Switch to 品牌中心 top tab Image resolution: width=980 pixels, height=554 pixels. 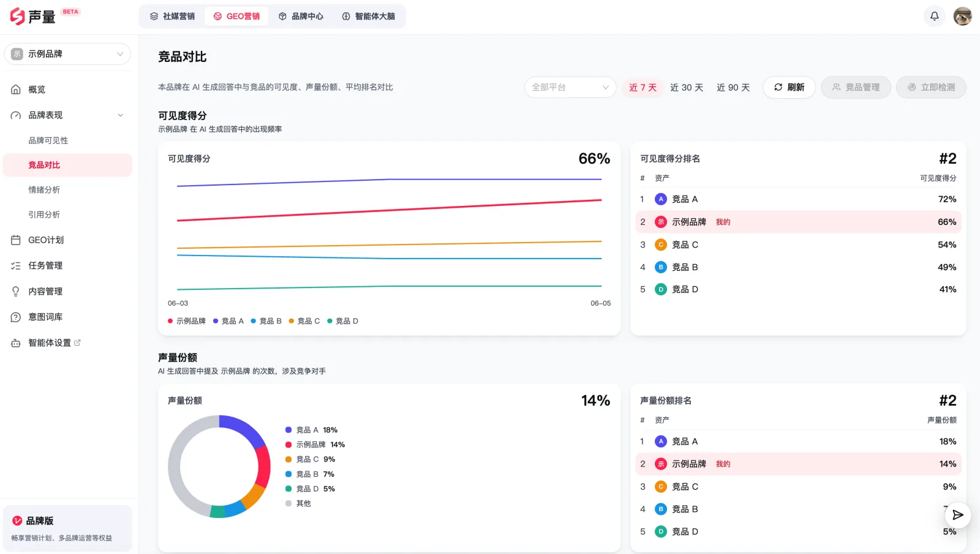click(301, 17)
